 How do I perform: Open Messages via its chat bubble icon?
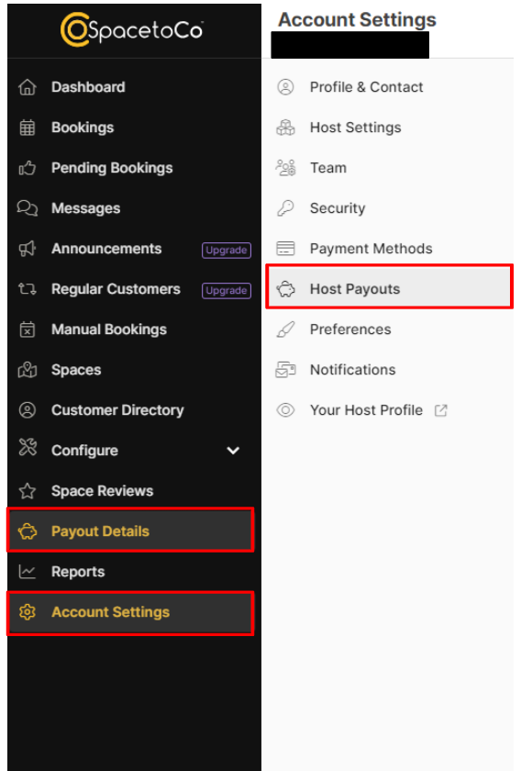point(28,208)
